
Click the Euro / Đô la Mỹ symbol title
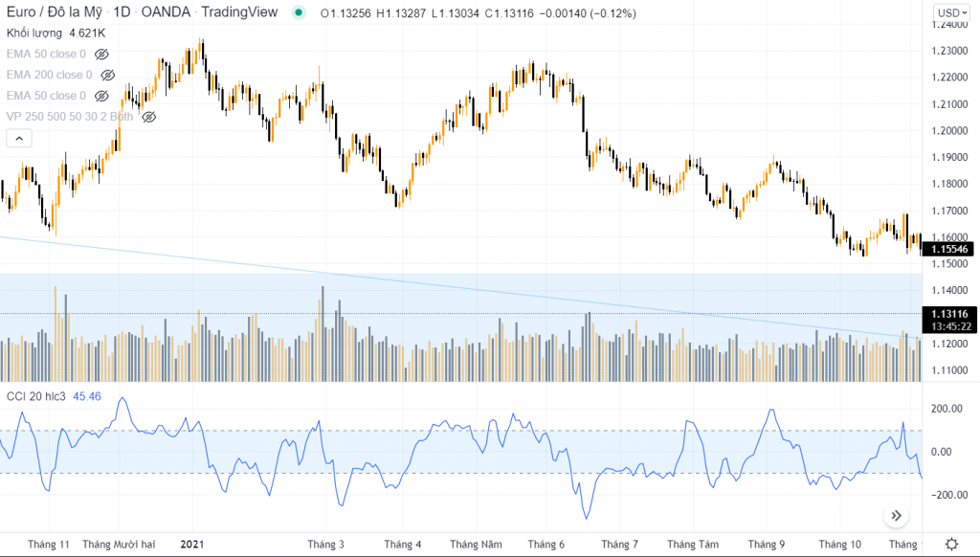coord(55,11)
